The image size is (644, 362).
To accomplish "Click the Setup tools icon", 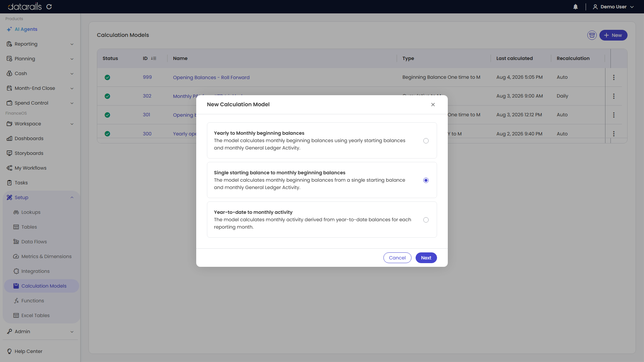I will [9, 197].
